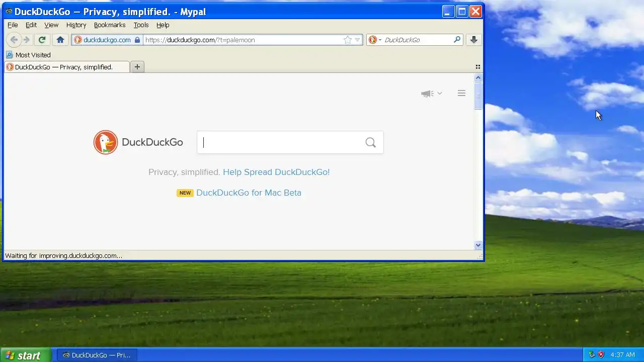Open the DuckDuckGo for Mac Beta link
The width and height of the screenshot is (644, 362).
(249, 193)
